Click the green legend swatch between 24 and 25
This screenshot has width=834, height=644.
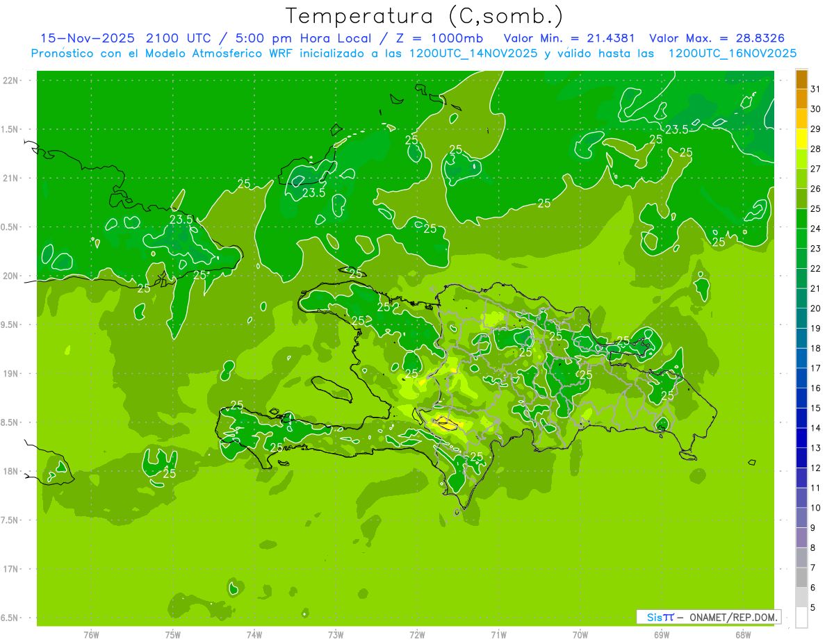[x=801, y=219]
